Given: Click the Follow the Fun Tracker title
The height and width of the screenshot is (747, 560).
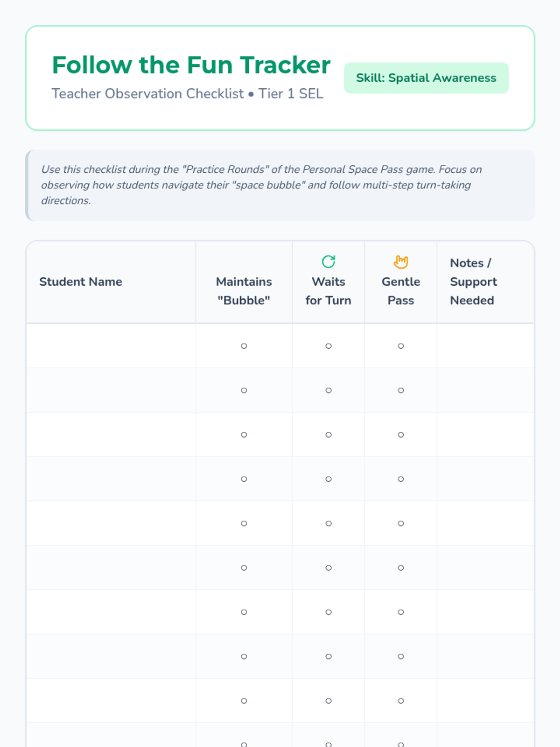Looking at the screenshot, I should (x=191, y=65).
